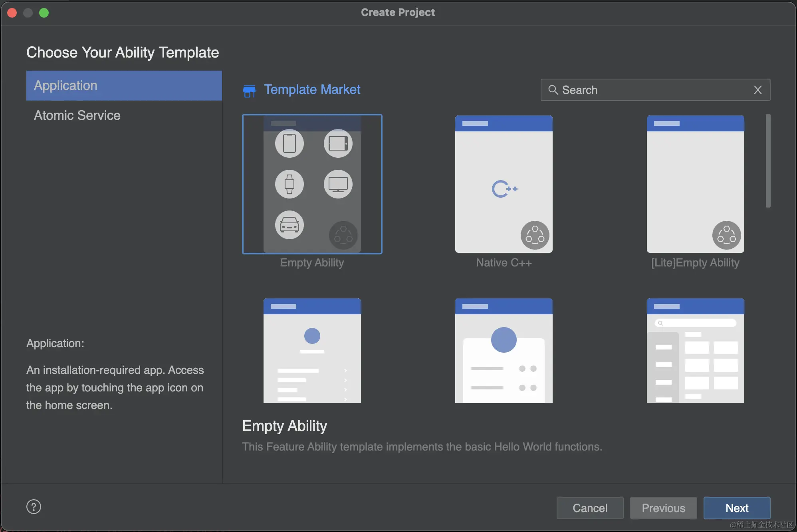Choose the [Lite]Empty Ability template
Screen dimensions: 797x532
tap(695, 184)
